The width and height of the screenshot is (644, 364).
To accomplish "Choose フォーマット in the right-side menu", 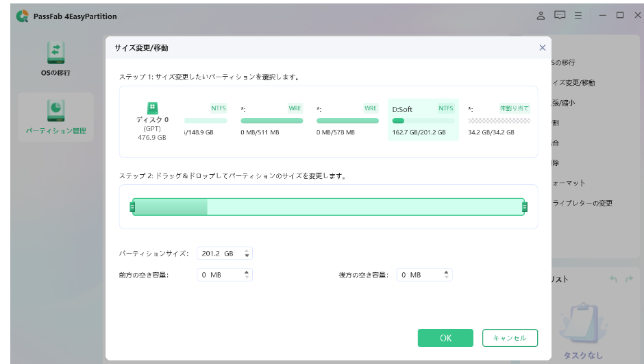I will click(568, 183).
